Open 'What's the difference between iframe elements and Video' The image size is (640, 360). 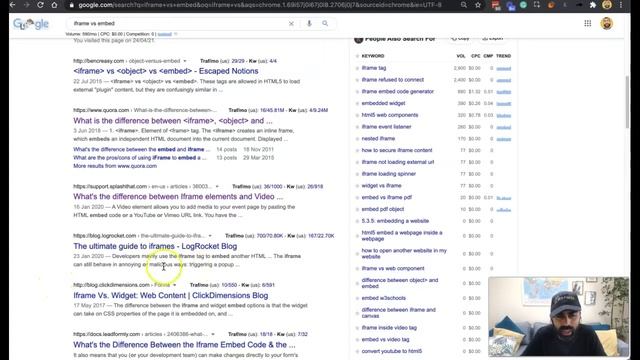click(x=178, y=197)
